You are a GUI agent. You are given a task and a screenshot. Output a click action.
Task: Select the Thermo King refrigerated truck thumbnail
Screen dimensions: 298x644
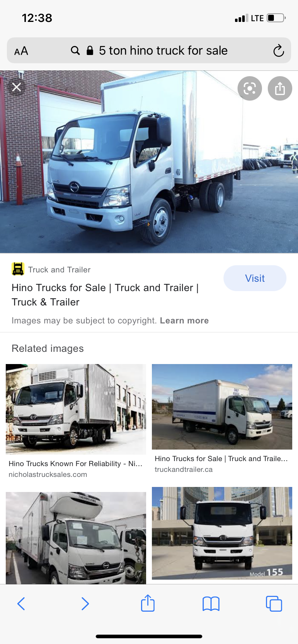[x=76, y=538]
